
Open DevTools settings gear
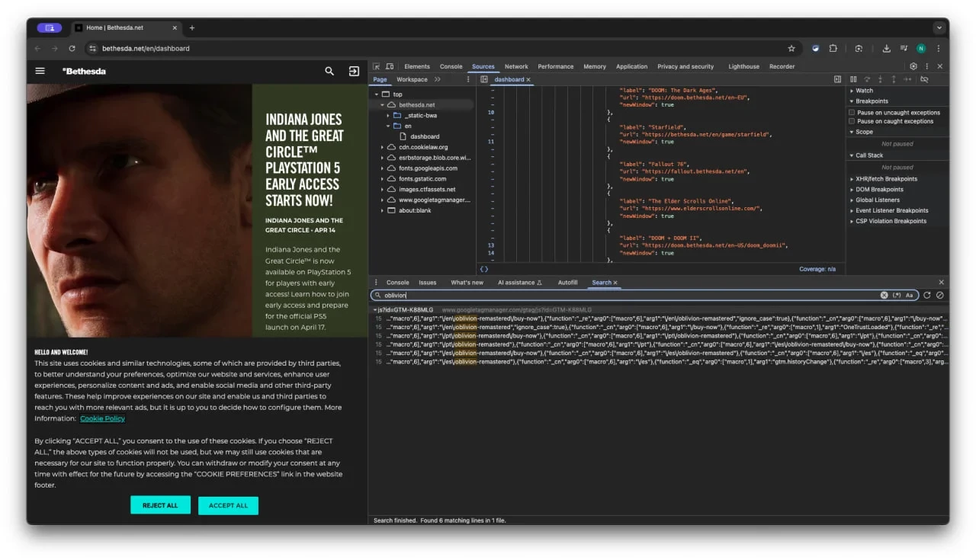tap(913, 66)
